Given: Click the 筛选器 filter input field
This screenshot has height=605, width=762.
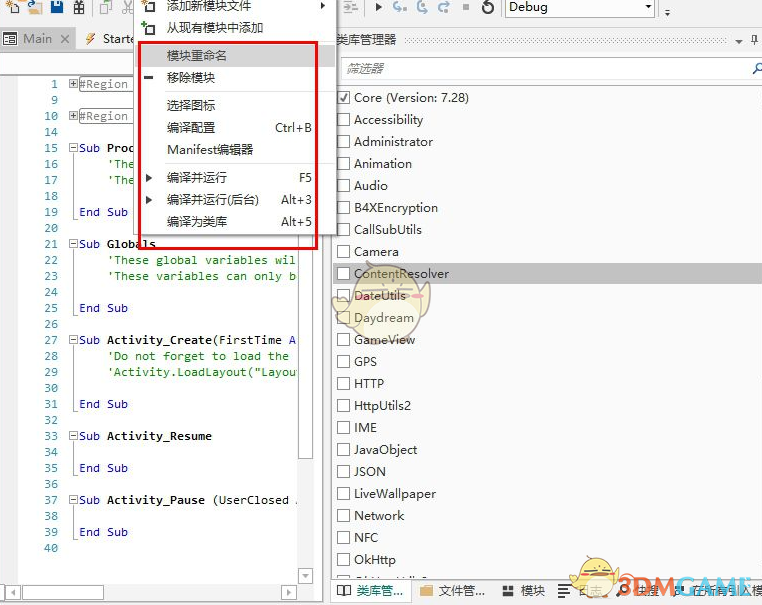Looking at the screenshot, I should [x=546, y=69].
